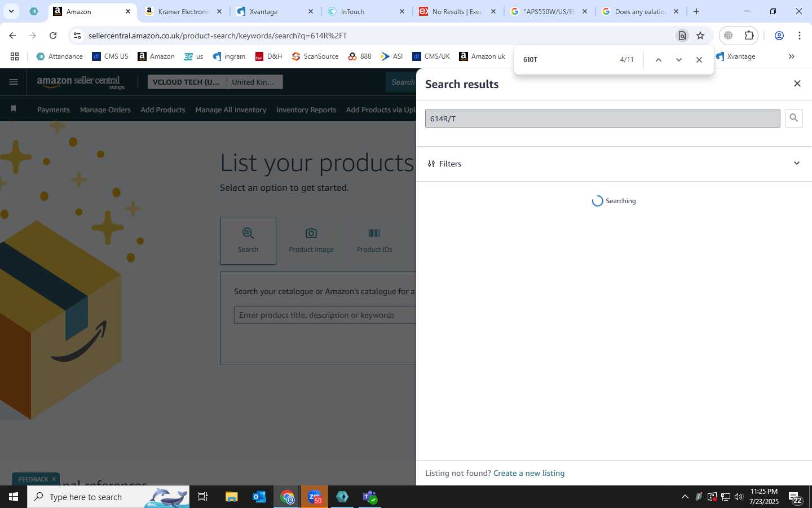The height and width of the screenshot is (508, 812).
Task: Click the Type here to search box
Action: click(x=108, y=497)
